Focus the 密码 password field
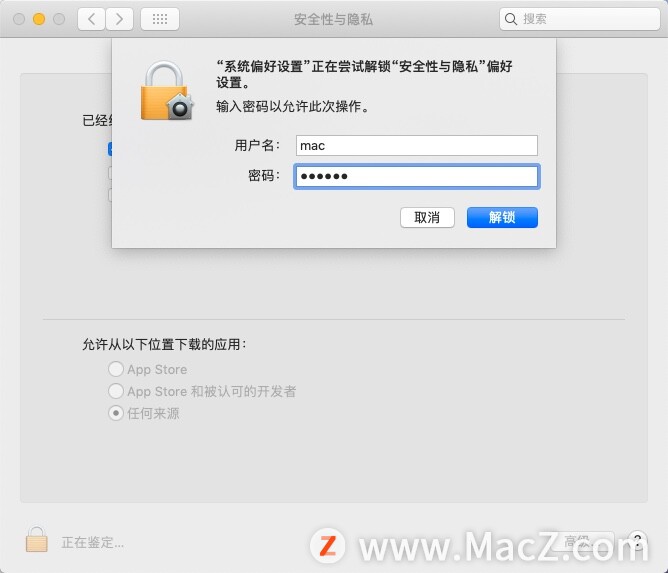The height and width of the screenshot is (573, 668). click(x=417, y=176)
